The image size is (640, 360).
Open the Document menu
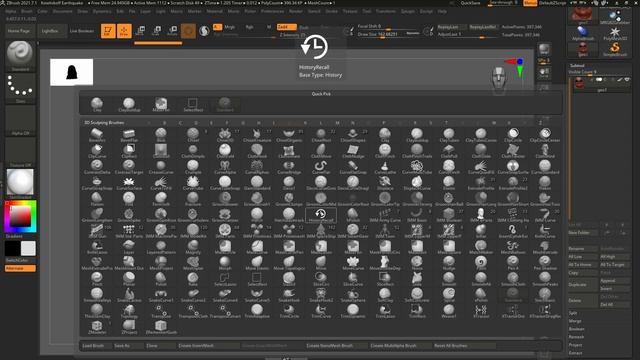click(x=62, y=11)
